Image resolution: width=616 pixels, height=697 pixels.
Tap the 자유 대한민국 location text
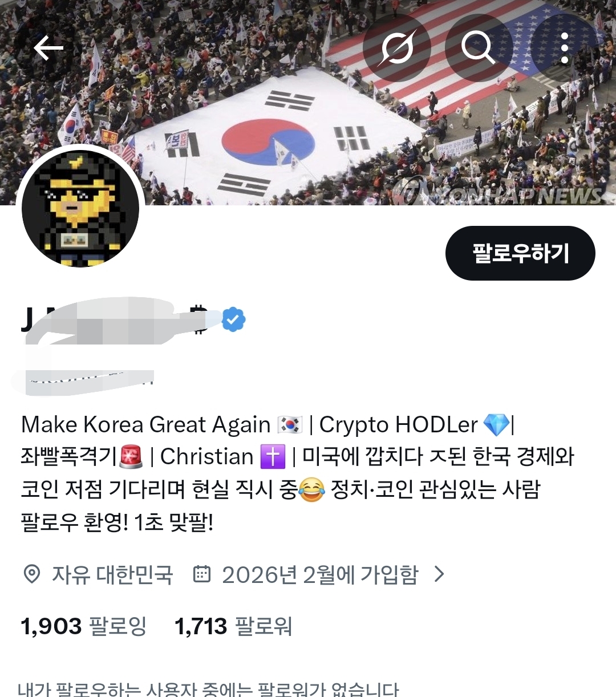112,574
